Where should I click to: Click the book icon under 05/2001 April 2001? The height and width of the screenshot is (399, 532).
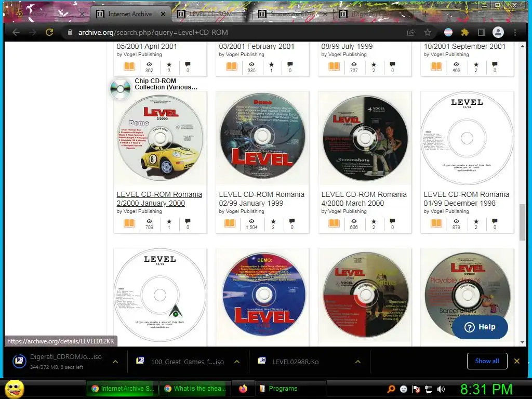point(129,66)
